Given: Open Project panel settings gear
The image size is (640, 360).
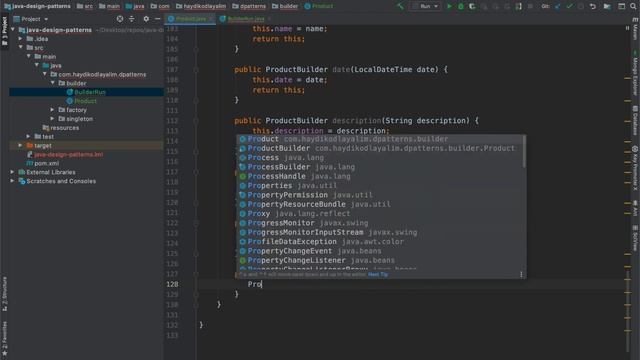Looking at the screenshot, I should (x=146, y=19).
